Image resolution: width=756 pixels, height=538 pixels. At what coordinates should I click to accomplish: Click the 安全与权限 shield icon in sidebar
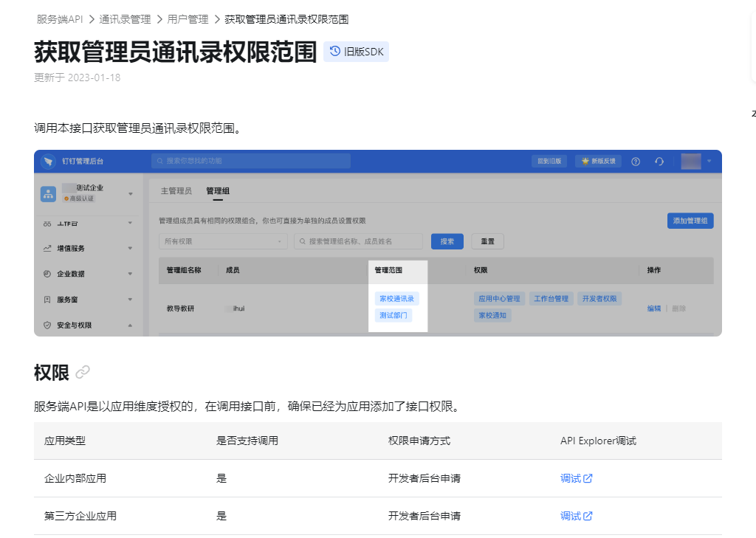click(x=47, y=325)
